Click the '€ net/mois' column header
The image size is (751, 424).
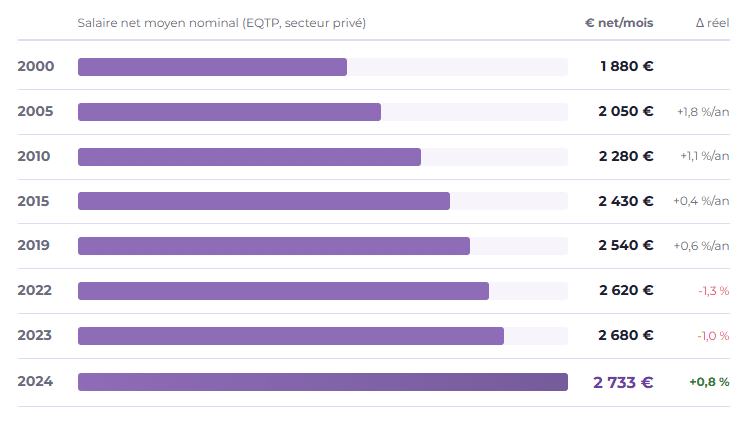tap(619, 23)
